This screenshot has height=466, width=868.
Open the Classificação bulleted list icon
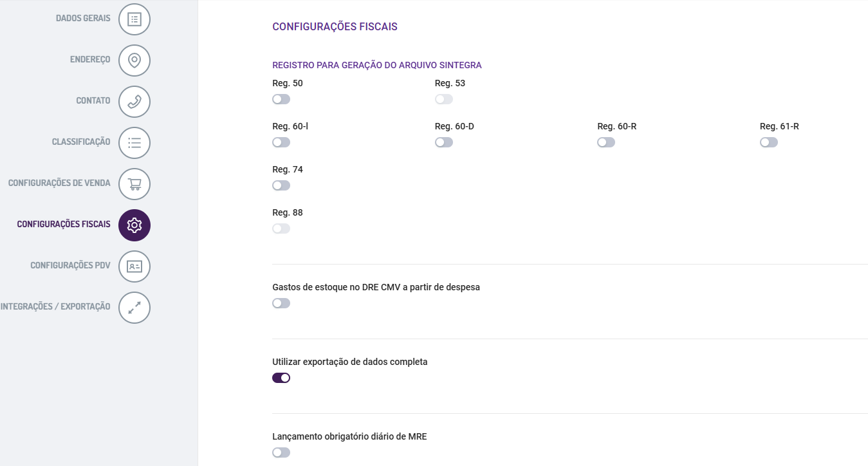(x=134, y=143)
